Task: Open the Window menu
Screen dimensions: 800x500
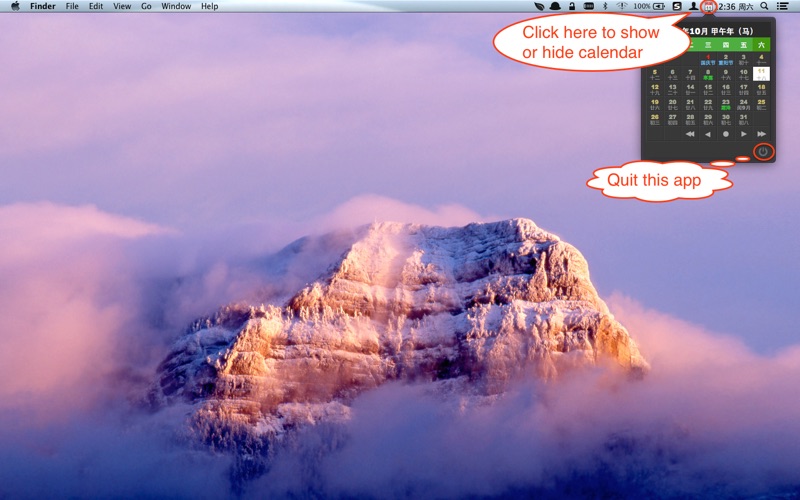Action: [176, 6]
